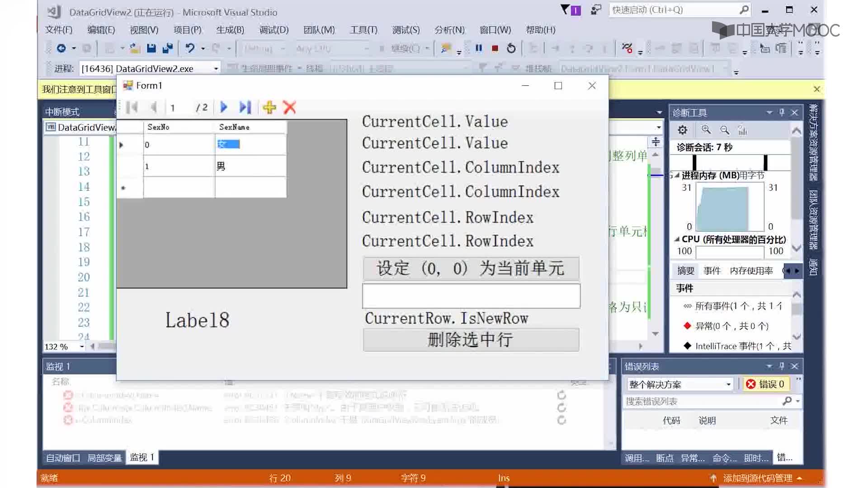This screenshot has width=868, height=488.
Task: Select the 事件 tab in diagnostic tools
Action: point(712,271)
